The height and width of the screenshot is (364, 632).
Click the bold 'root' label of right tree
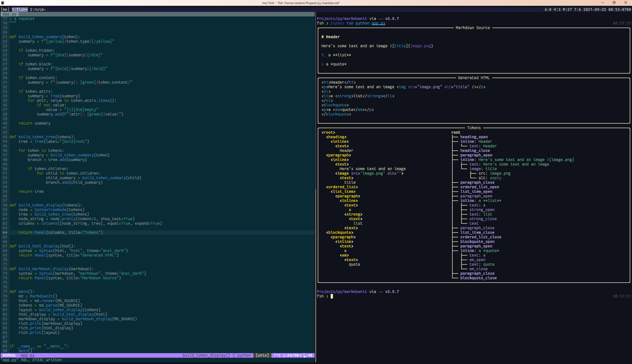456,132
